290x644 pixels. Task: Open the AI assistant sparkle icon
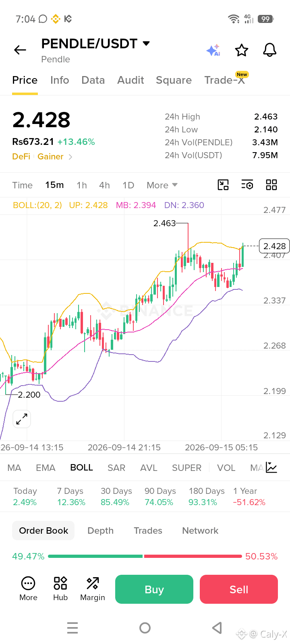click(x=213, y=50)
